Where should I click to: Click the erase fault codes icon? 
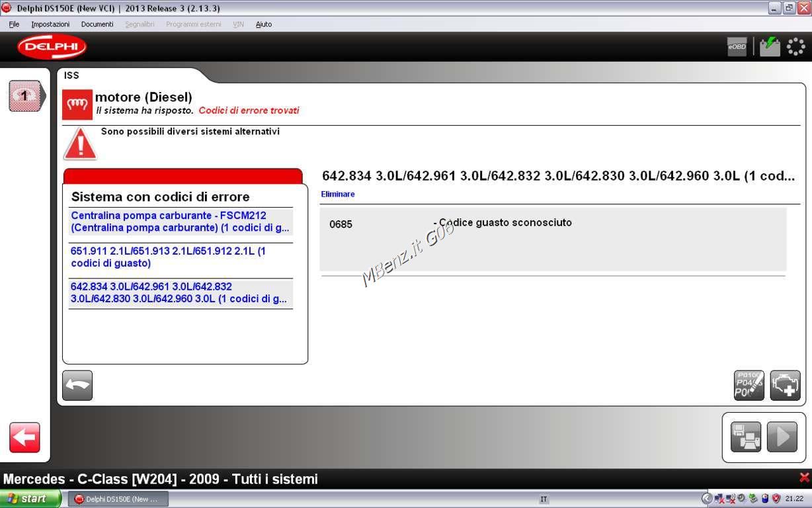pyautogui.click(x=749, y=385)
